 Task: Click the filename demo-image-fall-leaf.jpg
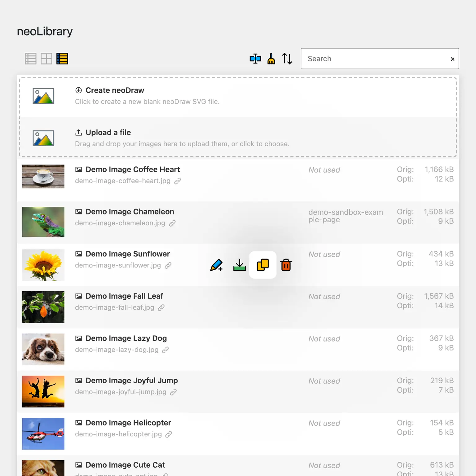pyautogui.click(x=115, y=307)
